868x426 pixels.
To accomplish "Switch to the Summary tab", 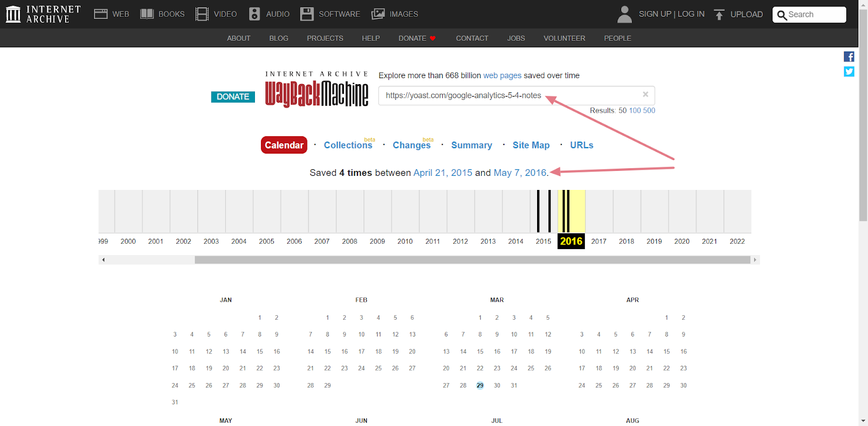I will click(472, 145).
